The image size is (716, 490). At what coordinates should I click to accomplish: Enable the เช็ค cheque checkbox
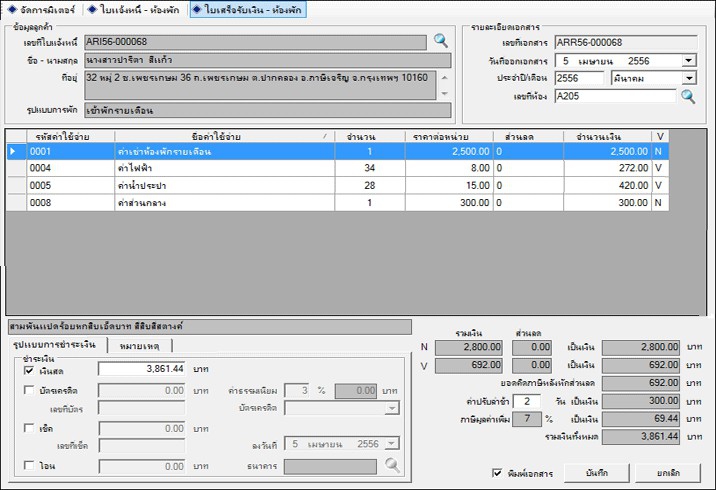point(29,428)
